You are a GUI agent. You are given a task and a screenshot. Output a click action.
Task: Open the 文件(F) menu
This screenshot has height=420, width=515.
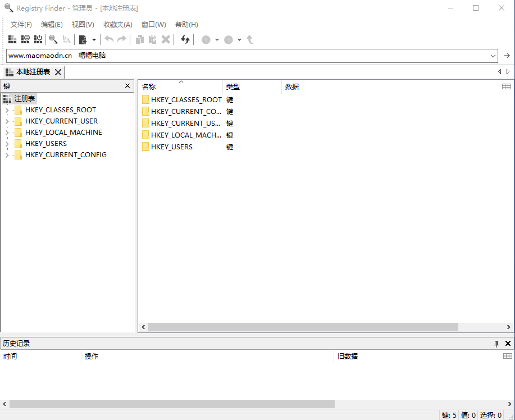21,25
